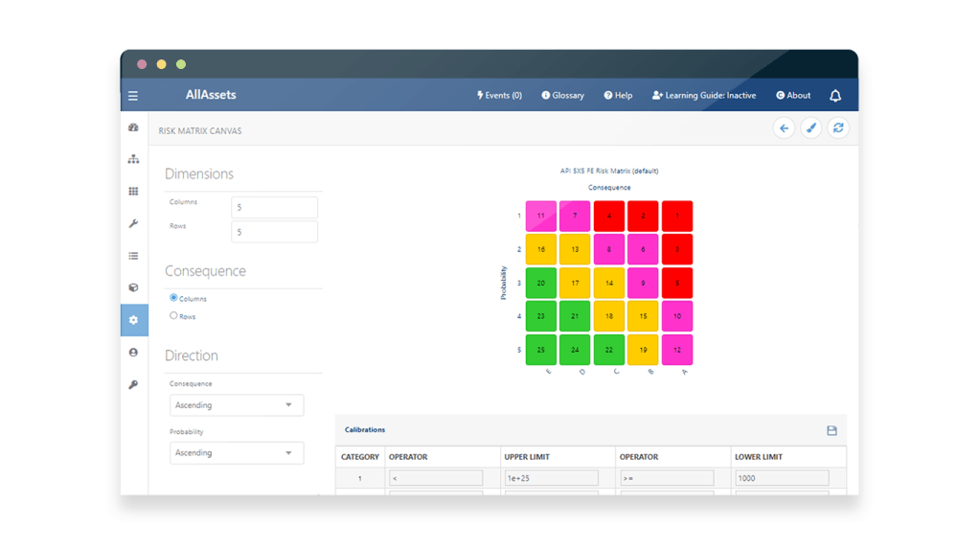Screen dimensions: 980x551
Task: Open the dashboard gauge sidebar icon
Action: (133, 127)
